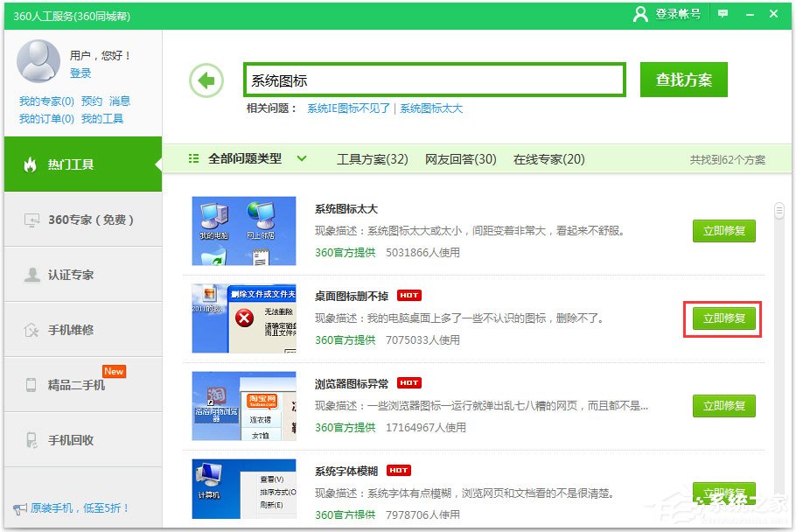Click the 登录 login link
796x532 pixels.
80,73
